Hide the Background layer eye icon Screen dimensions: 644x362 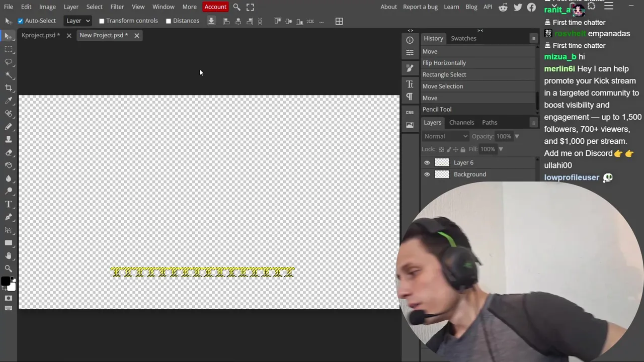tap(427, 174)
